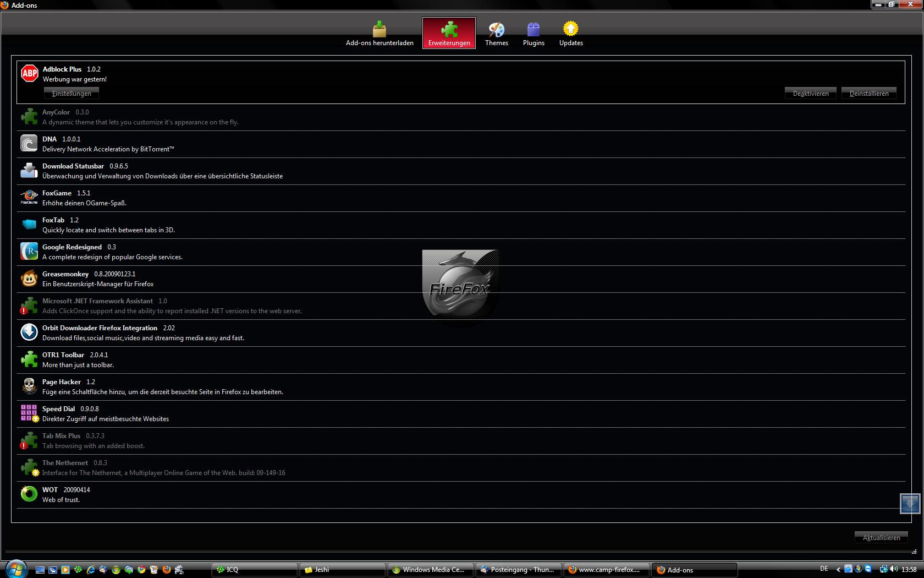The height and width of the screenshot is (578, 924).
Task: Click Show Desktop in quick launch
Action: pos(40,570)
